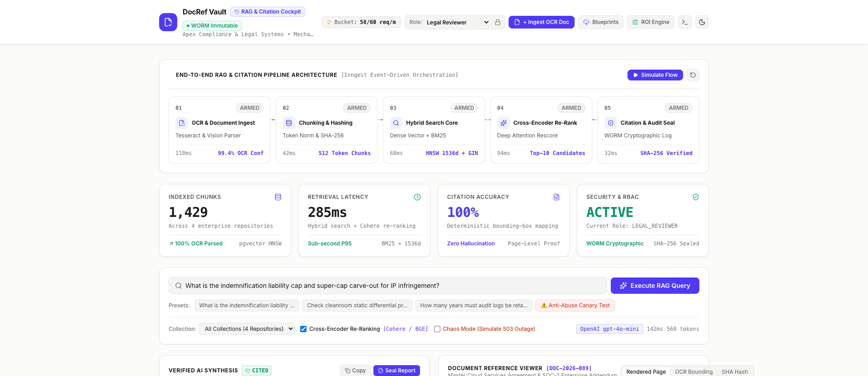The image size is (868, 376).
Task: Click the Top-10 Candidates text
Action: pos(557,153)
